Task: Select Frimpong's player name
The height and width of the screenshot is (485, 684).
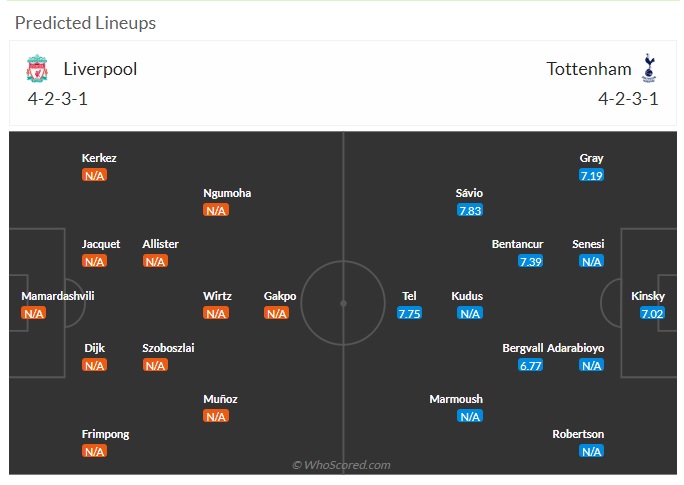Action: (106, 434)
